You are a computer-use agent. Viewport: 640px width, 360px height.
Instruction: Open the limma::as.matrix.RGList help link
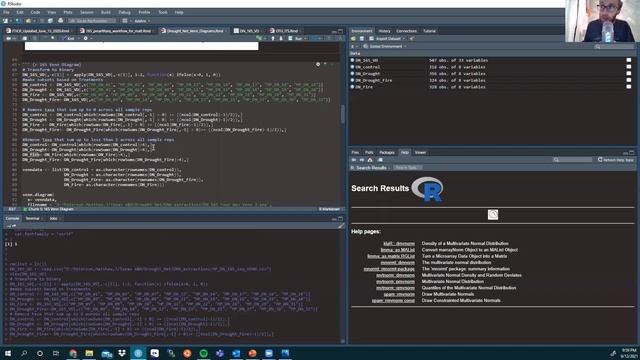pos(391,256)
